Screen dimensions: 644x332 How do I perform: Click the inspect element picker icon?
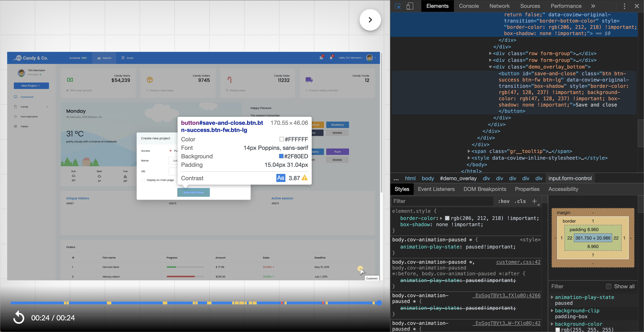point(398,6)
